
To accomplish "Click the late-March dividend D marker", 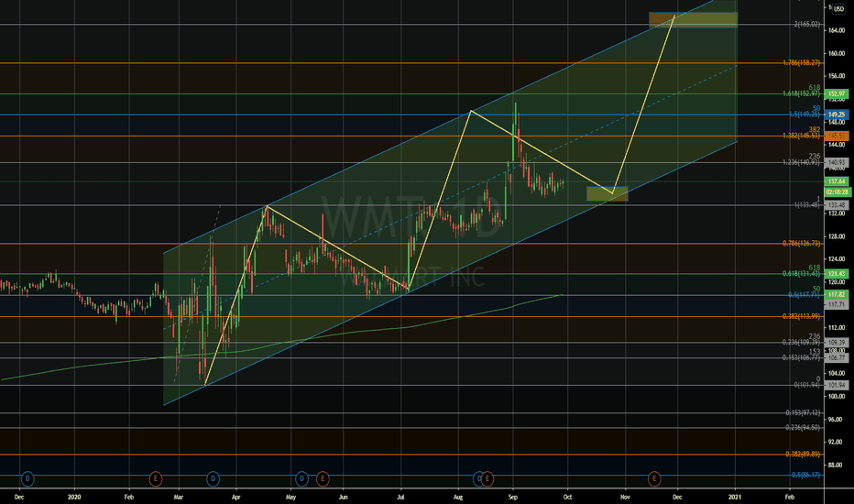I will pos(213,479).
